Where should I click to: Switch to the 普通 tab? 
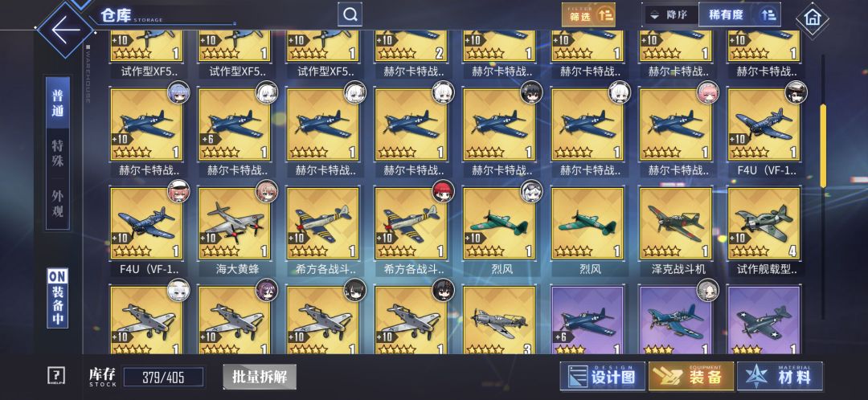tap(58, 104)
